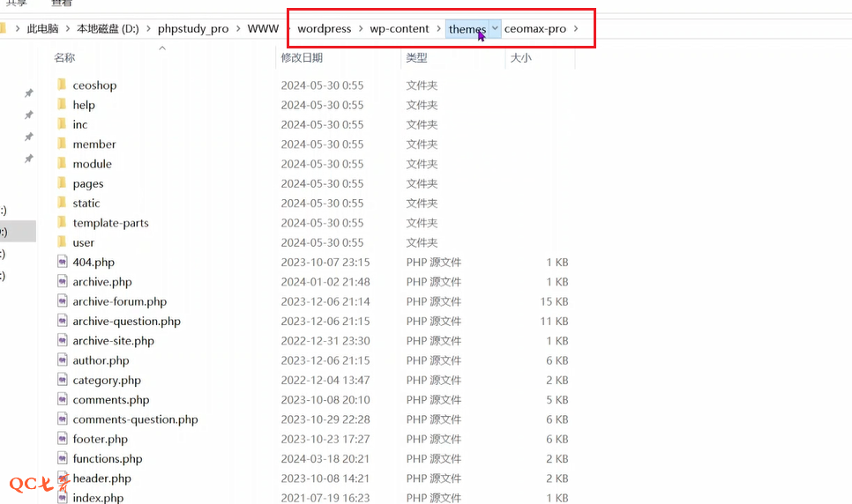Select the header.php file name
Screen dimensions: 852x504
click(102, 478)
